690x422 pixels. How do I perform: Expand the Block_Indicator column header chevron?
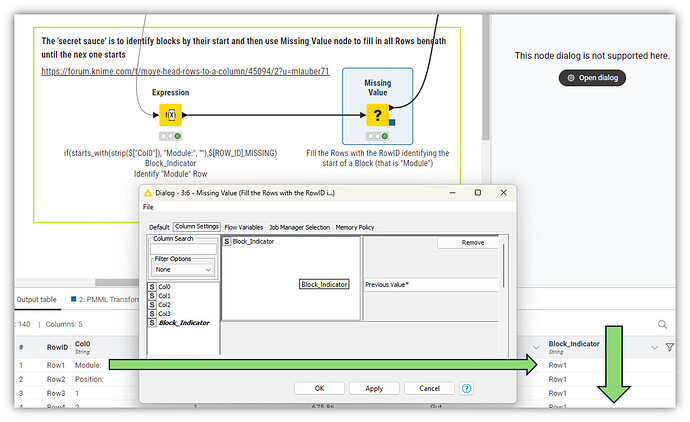(655, 347)
